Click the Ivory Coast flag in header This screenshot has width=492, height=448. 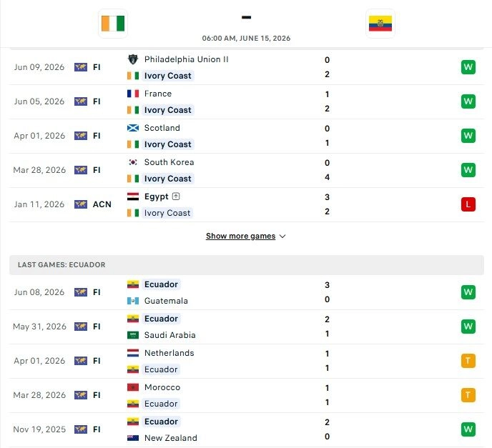(113, 24)
